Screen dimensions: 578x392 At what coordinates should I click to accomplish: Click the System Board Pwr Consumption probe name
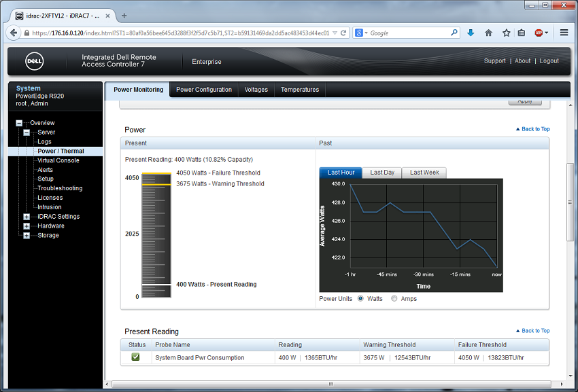click(199, 358)
